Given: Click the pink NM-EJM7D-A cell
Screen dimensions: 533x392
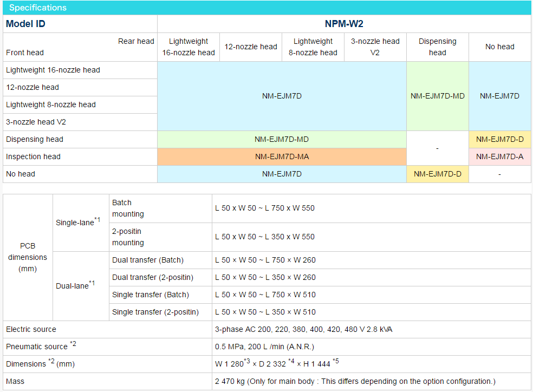Looking at the screenshot, I should coord(499,156).
